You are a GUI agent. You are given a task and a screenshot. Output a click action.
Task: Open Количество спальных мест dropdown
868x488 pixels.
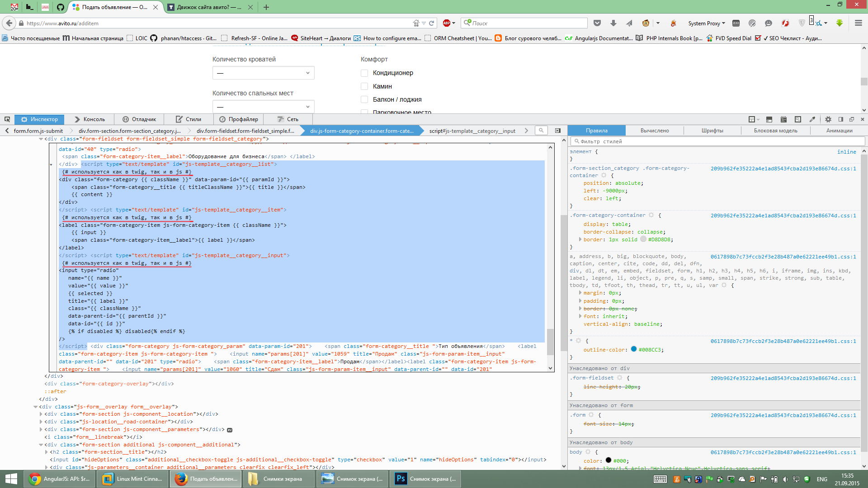264,107
